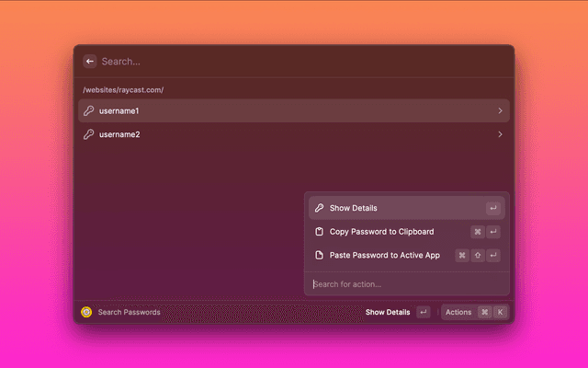The image size is (588, 368).
Task: Click the clipboard icon for Copy Password
Action: coord(319,232)
